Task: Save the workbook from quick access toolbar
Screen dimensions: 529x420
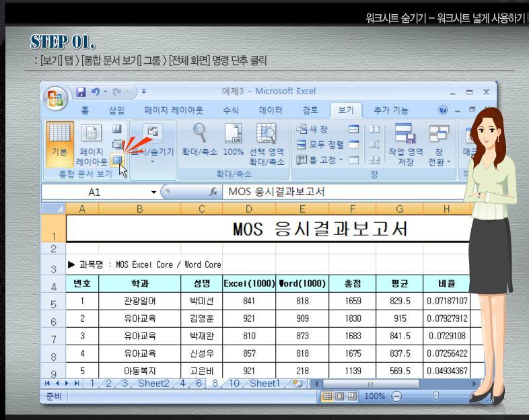Action: [x=81, y=92]
